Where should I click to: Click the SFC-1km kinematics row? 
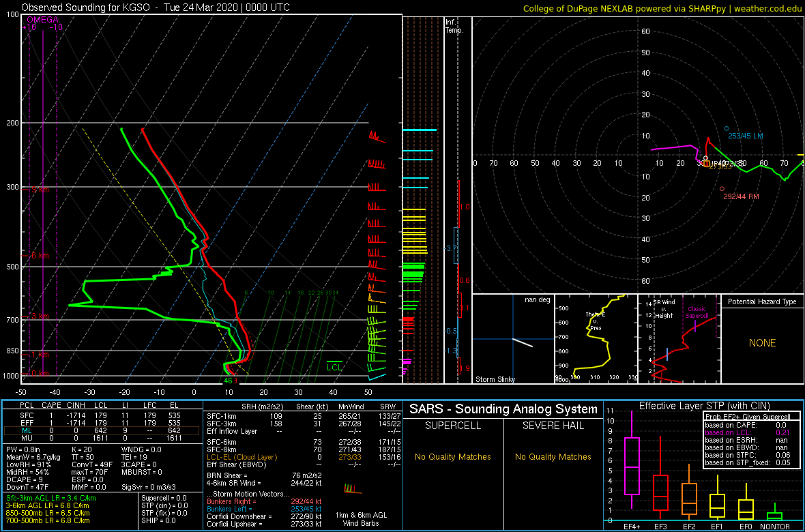click(x=303, y=415)
